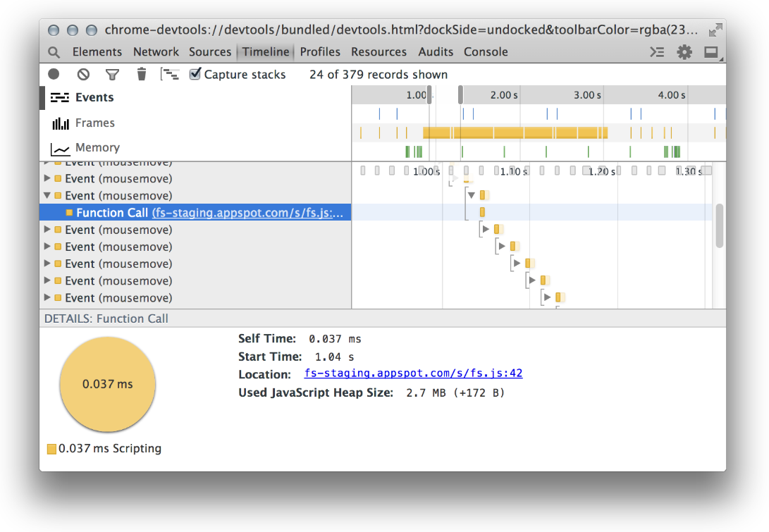This screenshot has height=532, width=769.
Task: Click the window close button
Action: [54, 30]
